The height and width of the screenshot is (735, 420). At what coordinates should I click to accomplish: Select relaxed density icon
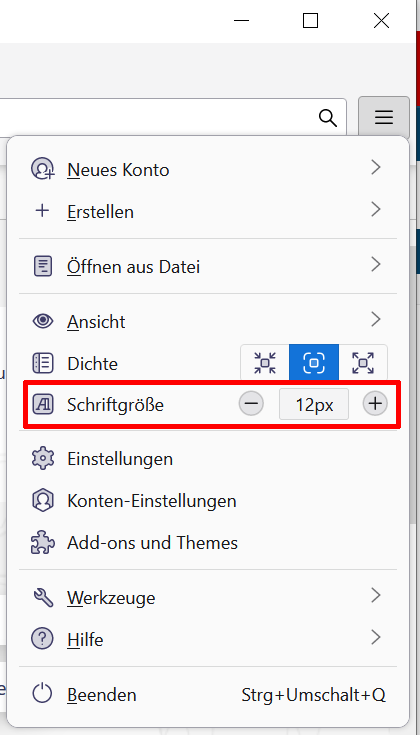pos(363,363)
